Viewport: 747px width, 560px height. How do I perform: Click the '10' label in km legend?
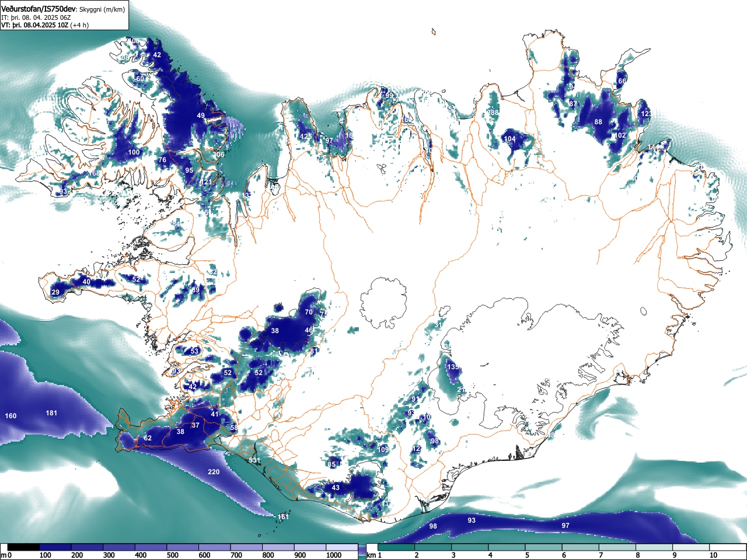[x=713, y=555]
